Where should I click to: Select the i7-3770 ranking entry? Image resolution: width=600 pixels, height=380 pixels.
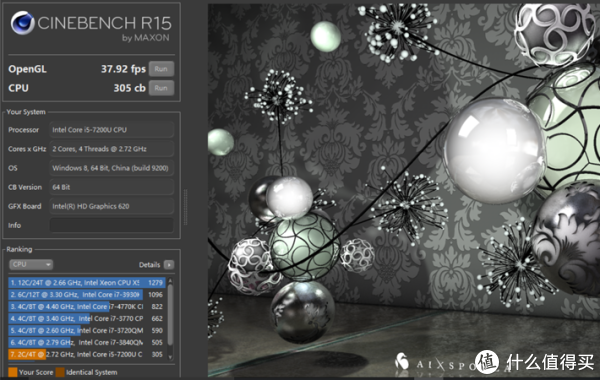(87, 318)
